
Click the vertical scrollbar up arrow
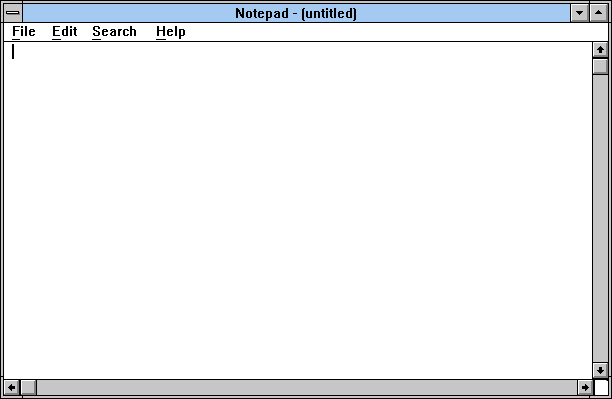[x=600, y=50]
